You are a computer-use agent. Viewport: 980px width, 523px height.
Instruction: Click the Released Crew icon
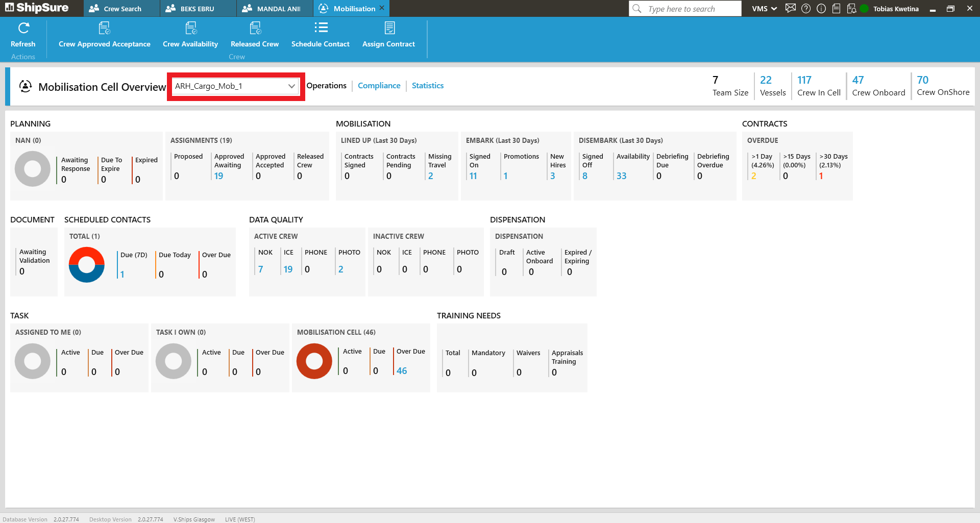(x=255, y=28)
